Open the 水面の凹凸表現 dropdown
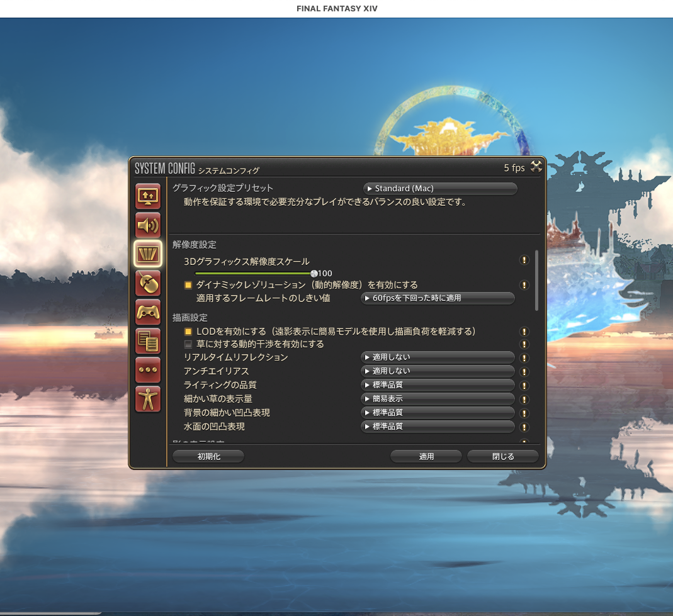Viewport: 673px width, 616px height. [x=438, y=426]
